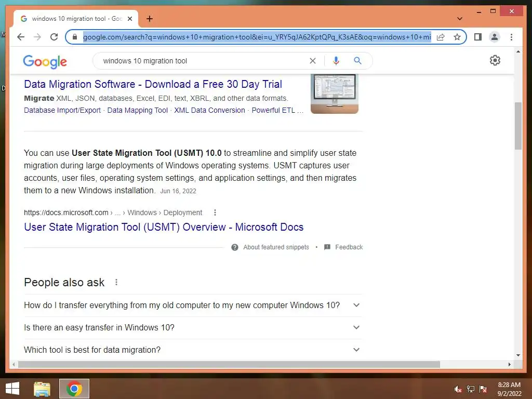Send Feedback on the snippet
This screenshot has width=532, height=399.
[349, 247]
